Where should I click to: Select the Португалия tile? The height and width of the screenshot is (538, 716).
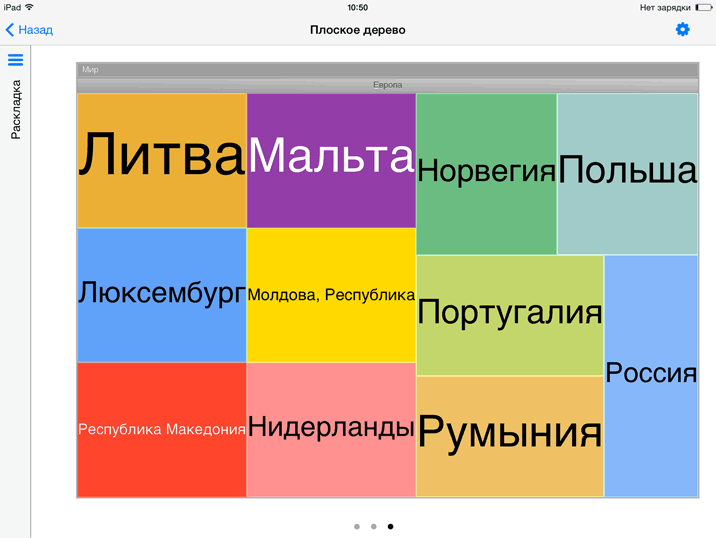tap(510, 315)
